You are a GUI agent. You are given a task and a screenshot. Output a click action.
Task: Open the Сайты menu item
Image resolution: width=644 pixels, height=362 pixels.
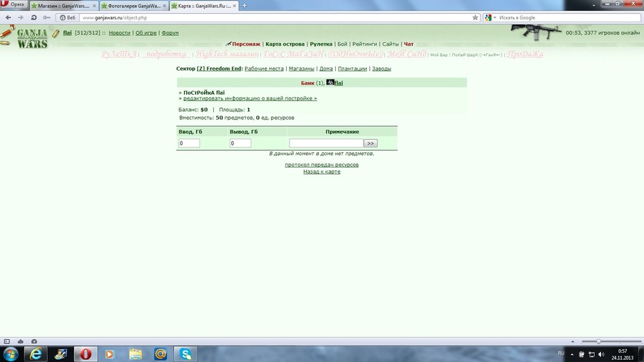390,44
